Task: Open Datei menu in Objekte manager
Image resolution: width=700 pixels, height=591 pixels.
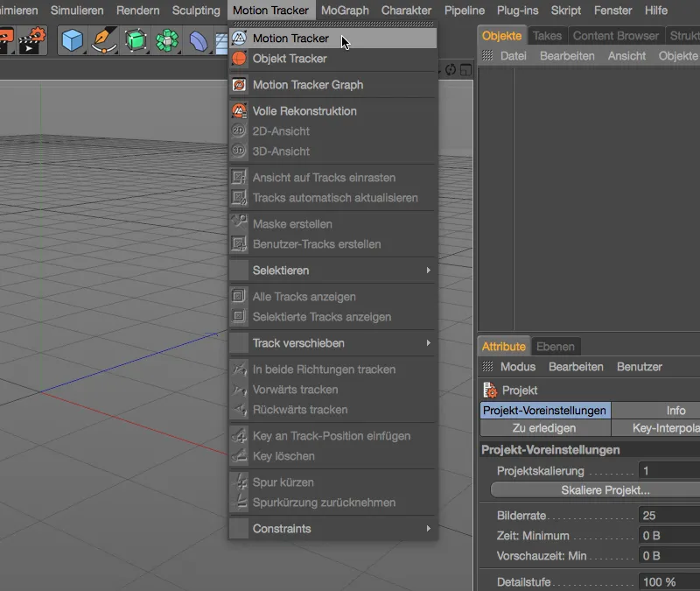Action: tap(513, 56)
